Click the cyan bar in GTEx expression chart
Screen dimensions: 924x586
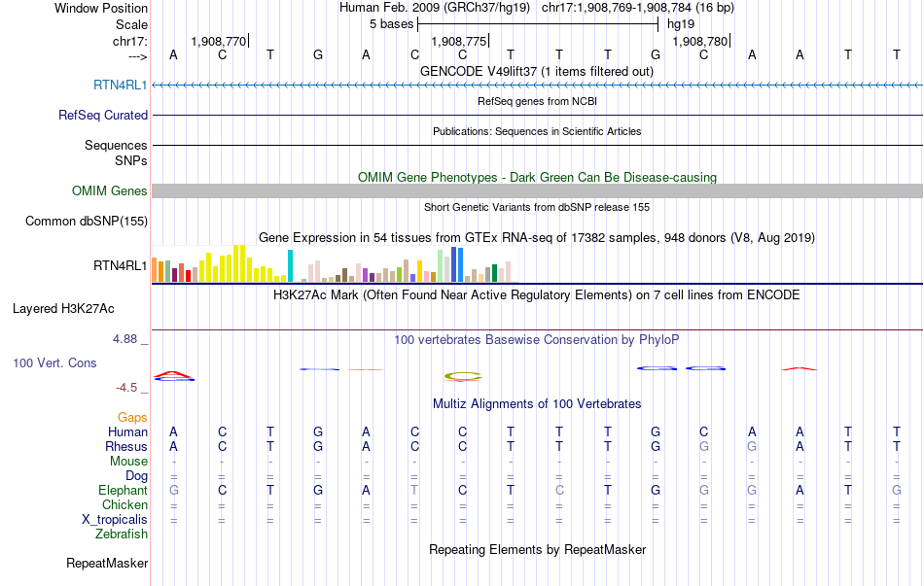click(290, 265)
